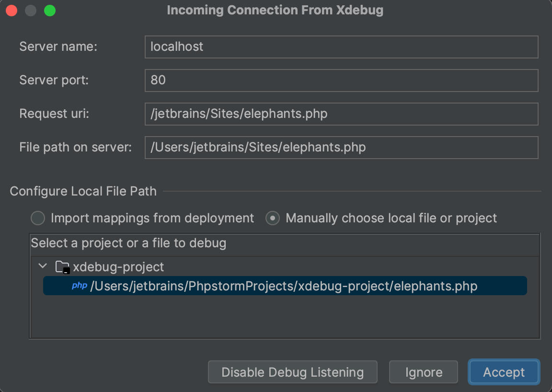Click the green zoom window button
This screenshot has height=392, width=552.
[50, 11]
